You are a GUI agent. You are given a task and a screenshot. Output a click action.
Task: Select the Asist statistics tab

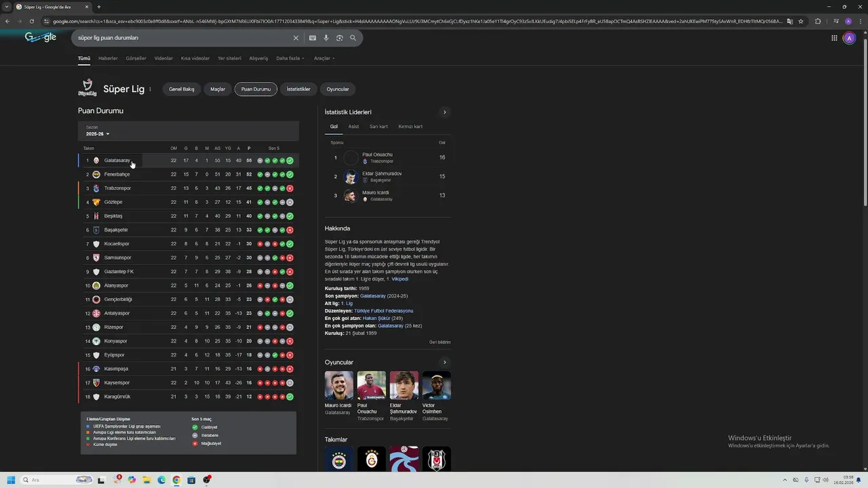pos(353,127)
